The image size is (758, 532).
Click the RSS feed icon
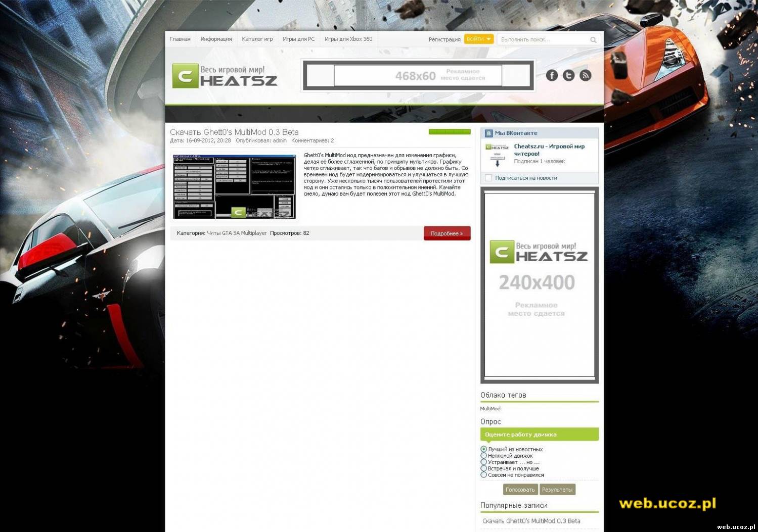[x=585, y=75]
